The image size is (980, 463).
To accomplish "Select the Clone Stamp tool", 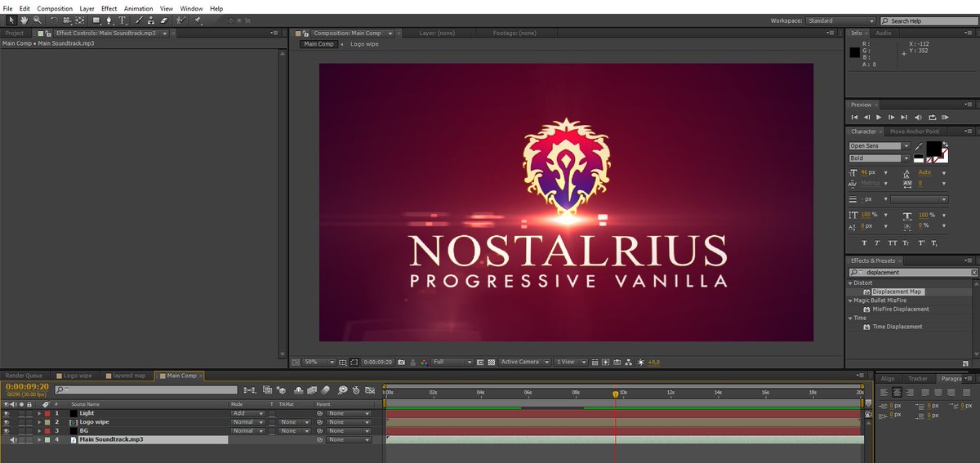I will click(151, 20).
